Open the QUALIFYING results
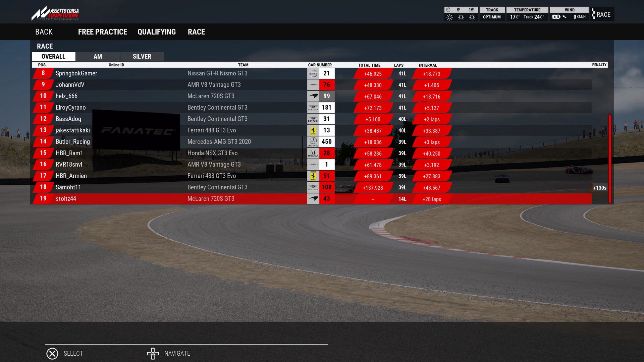The width and height of the screenshot is (644, 362). (157, 32)
